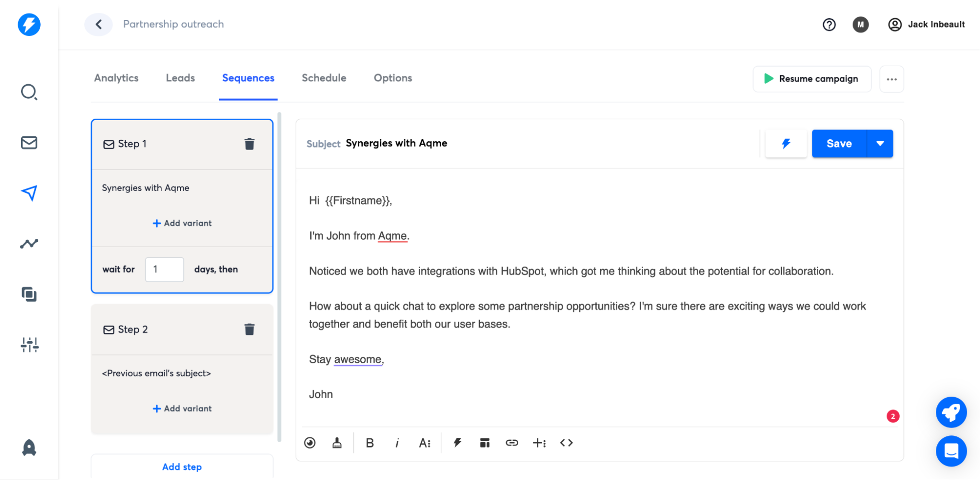Click the lightning icon in editor toolbar
Screen dimensions: 980x480
(457, 443)
